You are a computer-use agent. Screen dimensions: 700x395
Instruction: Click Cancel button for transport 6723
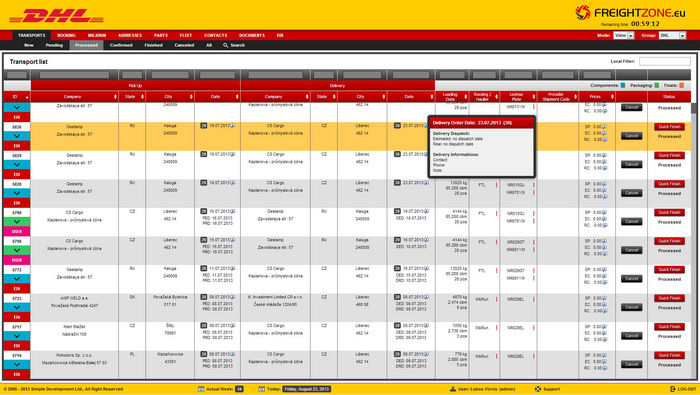tap(632, 307)
